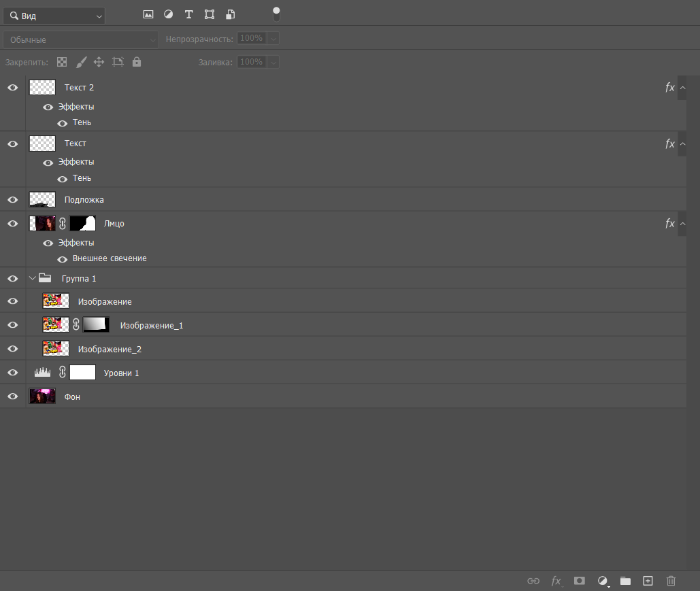Viewport: 700px width, 591px height.
Task: Select the Подложка layer thumbnail
Action: (42, 199)
